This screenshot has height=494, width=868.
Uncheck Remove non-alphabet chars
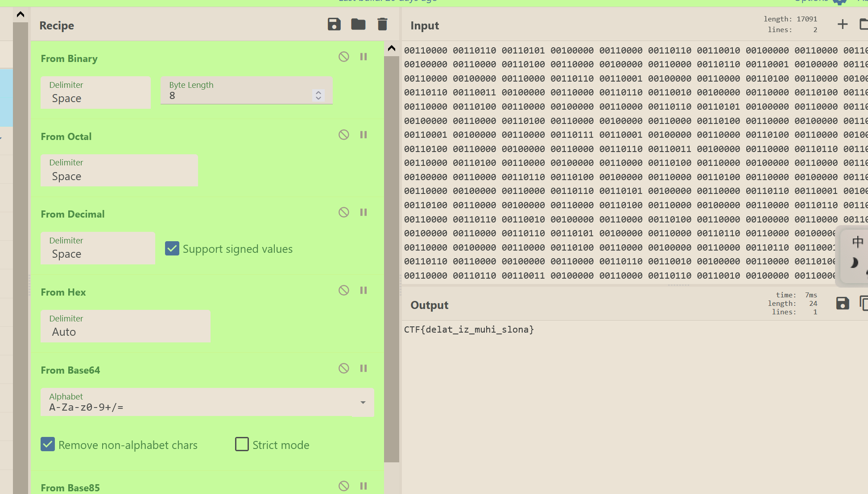click(x=48, y=445)
